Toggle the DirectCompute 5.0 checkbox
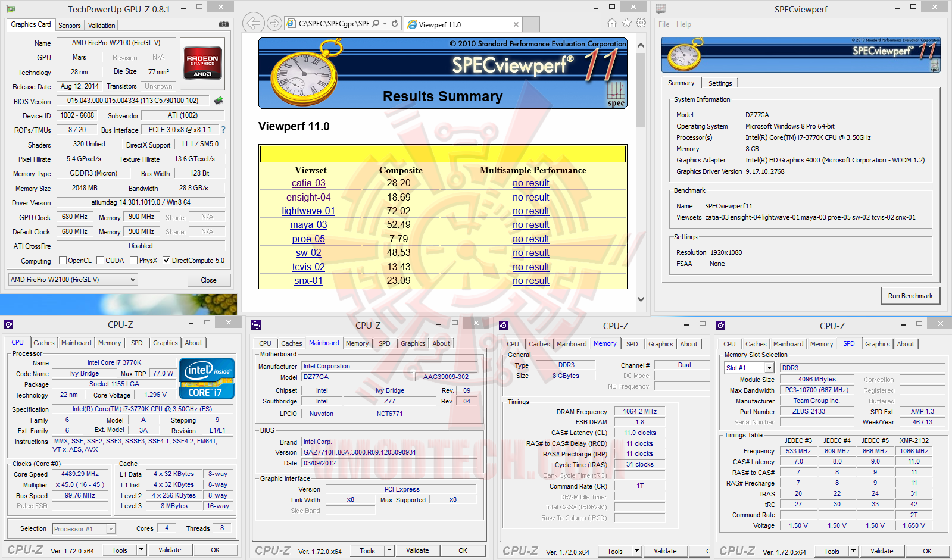The image size is (952, 560). [167, 261]
